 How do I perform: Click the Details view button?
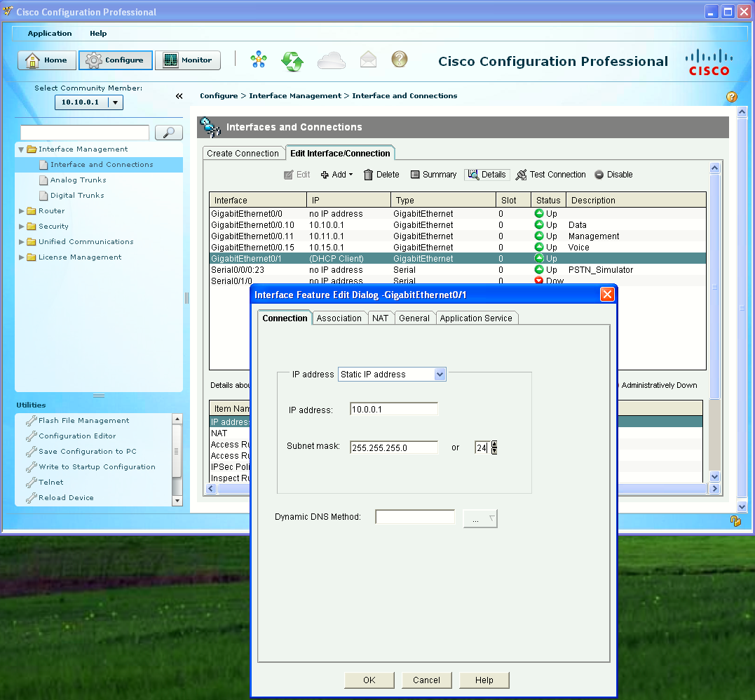tap(487, 175)
